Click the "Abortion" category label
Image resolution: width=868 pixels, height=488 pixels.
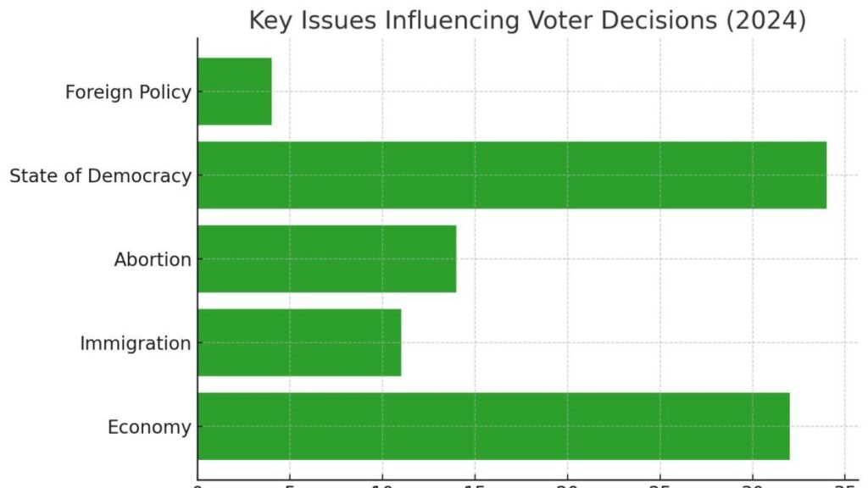pyautogui.click(x=153, y=260)
